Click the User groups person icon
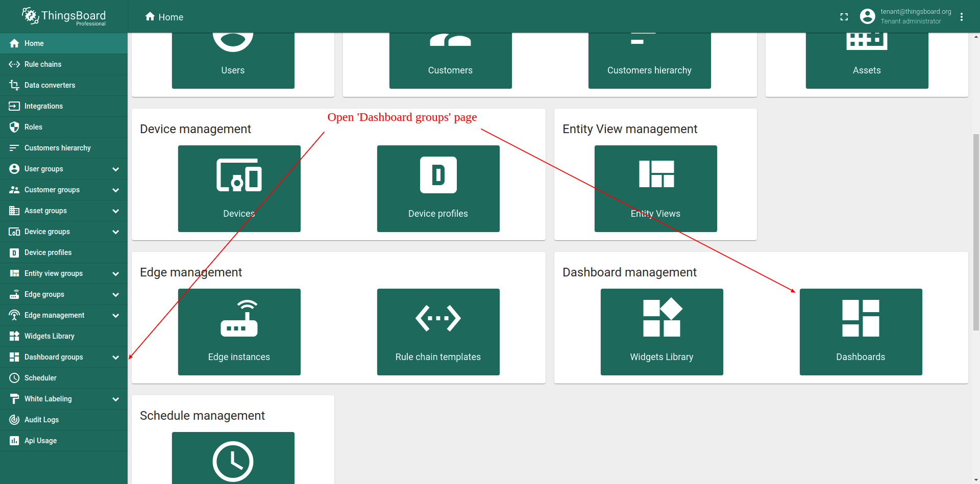 [x=14, y=169]
